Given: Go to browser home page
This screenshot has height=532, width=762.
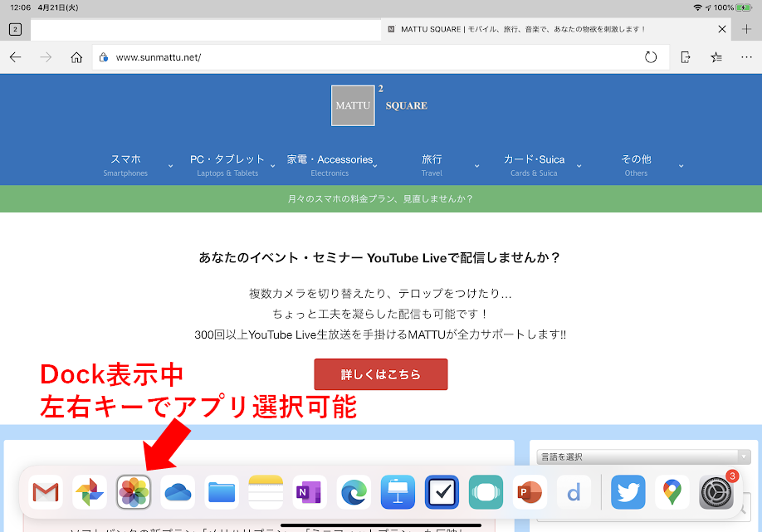Looking at the screenshot, I should click(76, 57).
